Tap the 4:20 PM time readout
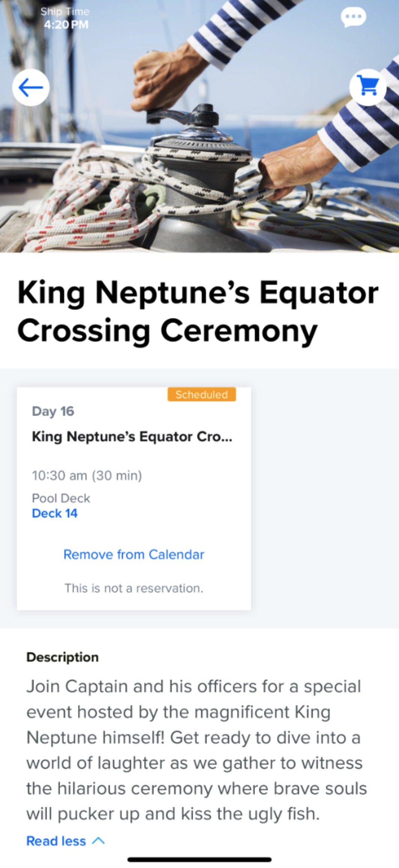399x868 pixels. pos(66,25)
